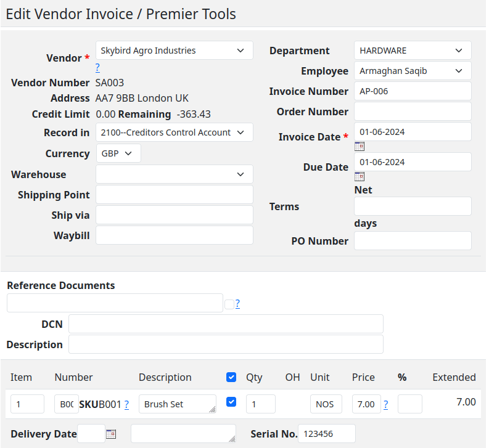Click the Qty field in the Brush Set row
489x448 pixels.
pos(261,404)
